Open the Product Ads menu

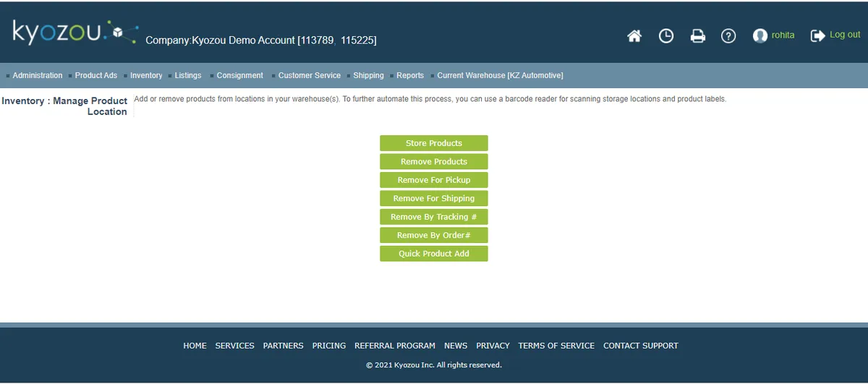96,75
